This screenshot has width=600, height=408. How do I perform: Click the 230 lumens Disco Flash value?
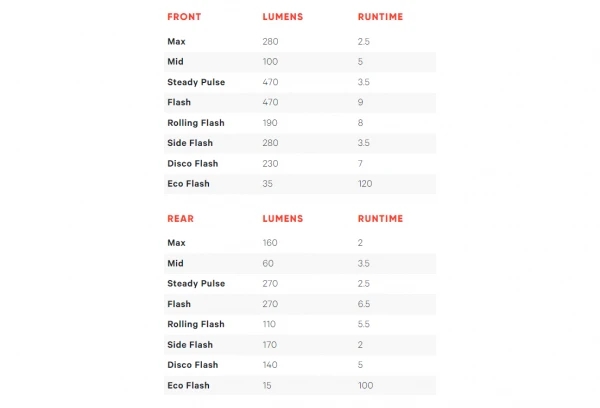point(270,164)
